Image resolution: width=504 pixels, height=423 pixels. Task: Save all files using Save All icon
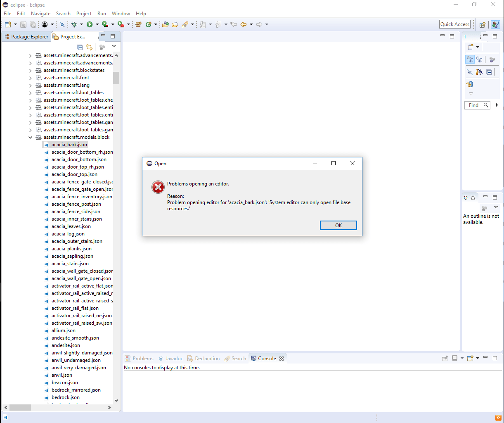(x=33, y=24)
